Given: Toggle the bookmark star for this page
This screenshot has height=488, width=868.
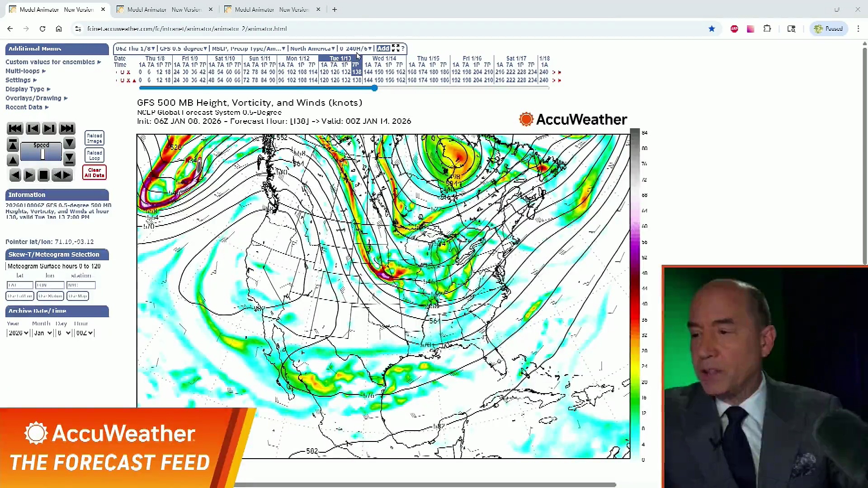Looking at the screenshot, I should pos(712,28).
